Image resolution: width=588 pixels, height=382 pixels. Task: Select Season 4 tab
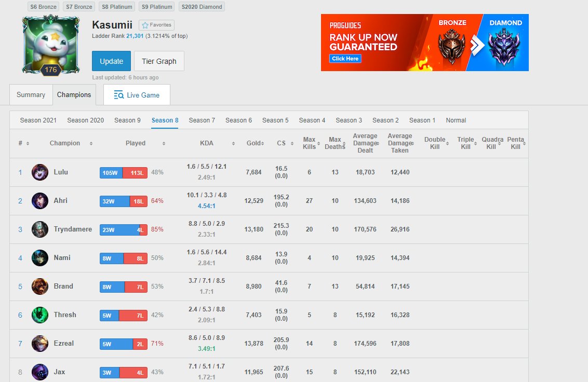click(x=312, y=120)
